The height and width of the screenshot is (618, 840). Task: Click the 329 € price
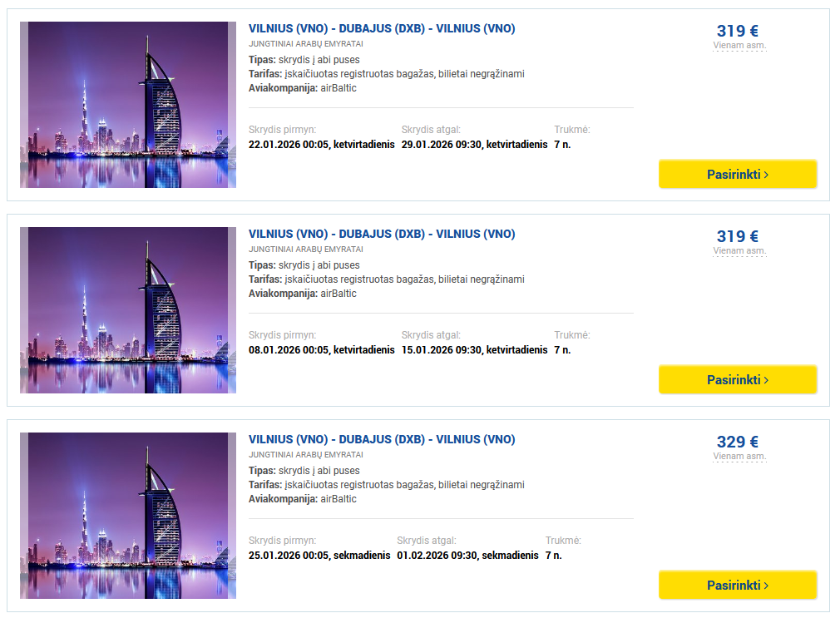(x=738, y=442)
